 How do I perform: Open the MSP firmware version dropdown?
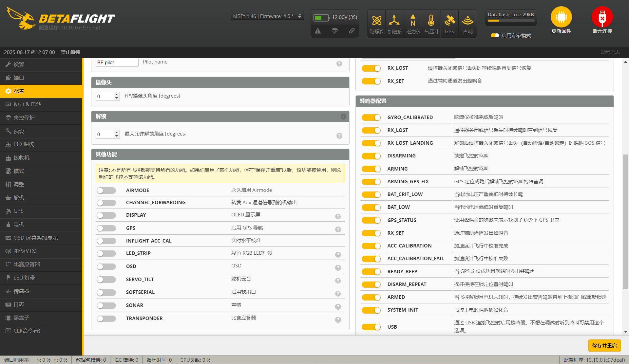[x=267, y=16]
